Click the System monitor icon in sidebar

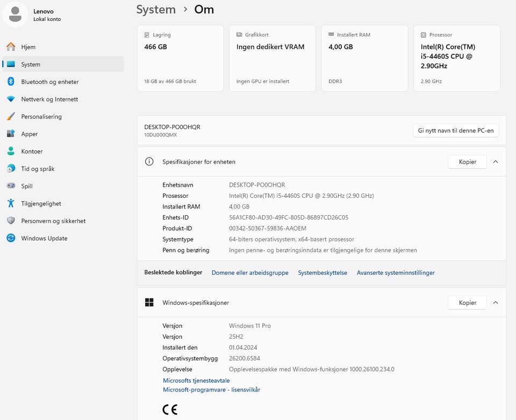point(11,64)
